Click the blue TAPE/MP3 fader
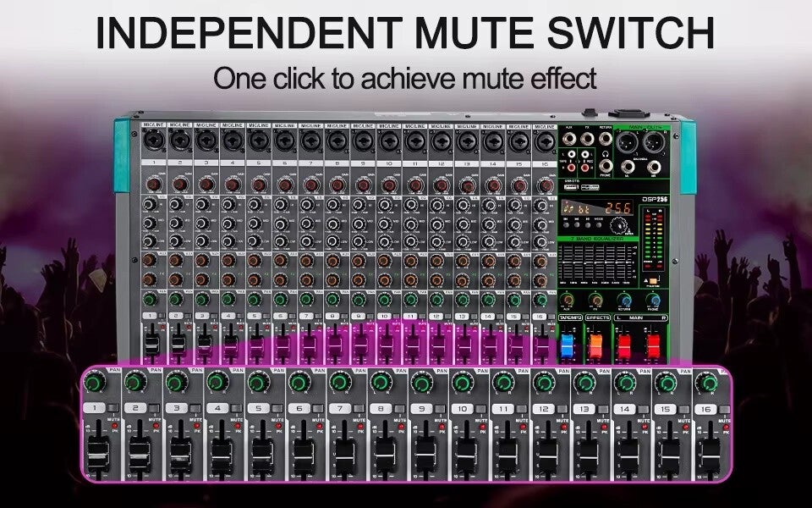This screenshot has width=812, height=508. pyautogui.click(x=567, y=345)
